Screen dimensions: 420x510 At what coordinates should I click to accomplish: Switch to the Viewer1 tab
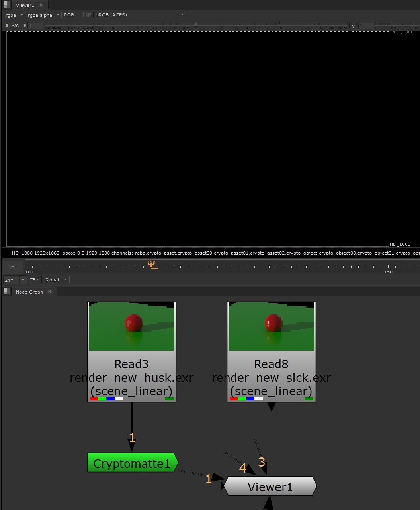point(26,5)
